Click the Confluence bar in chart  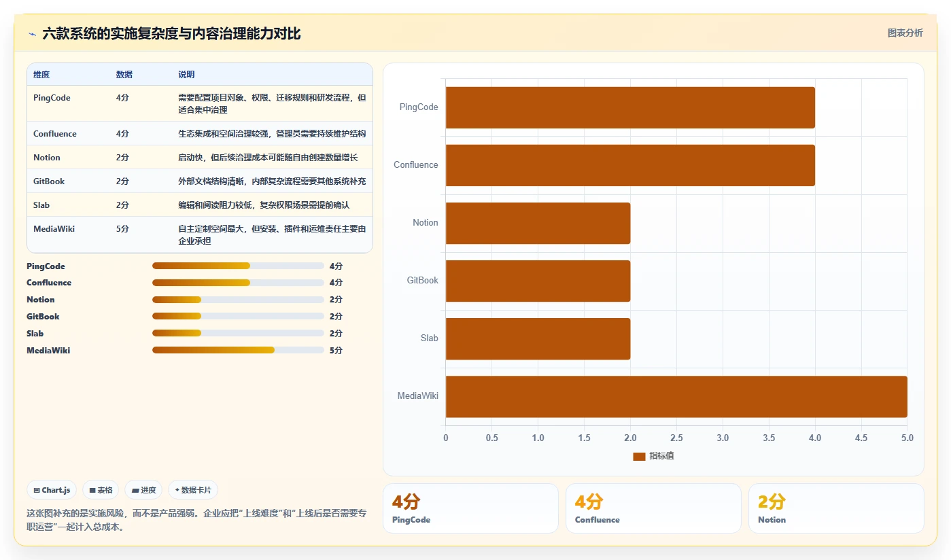(x=630, y=165)
